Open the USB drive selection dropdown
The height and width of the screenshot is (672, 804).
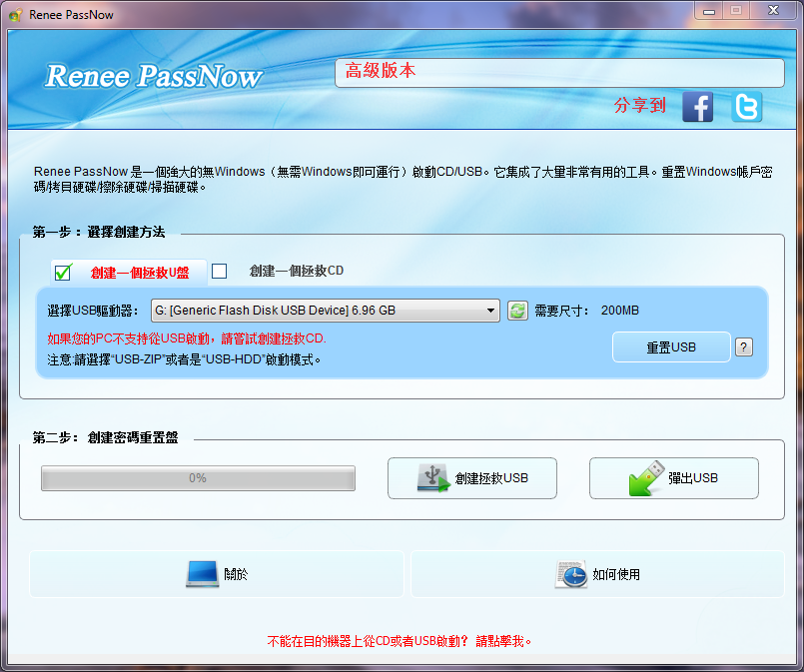[325, 311]
